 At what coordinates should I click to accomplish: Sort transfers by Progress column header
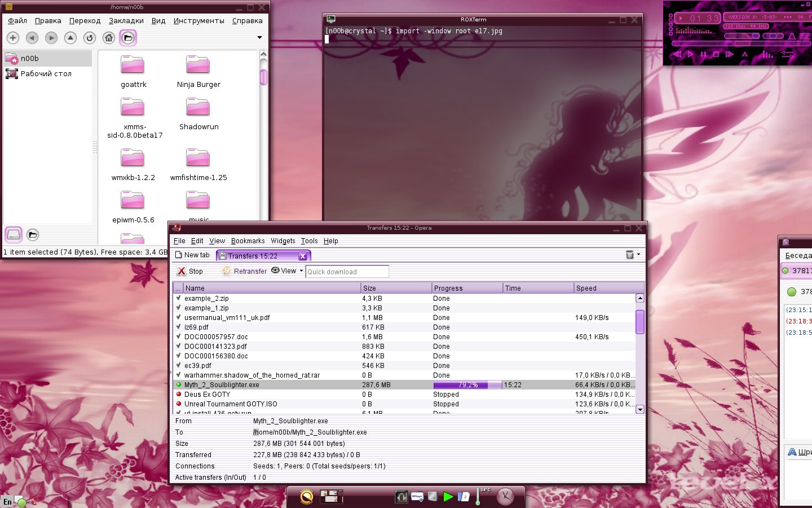point(467,288)
